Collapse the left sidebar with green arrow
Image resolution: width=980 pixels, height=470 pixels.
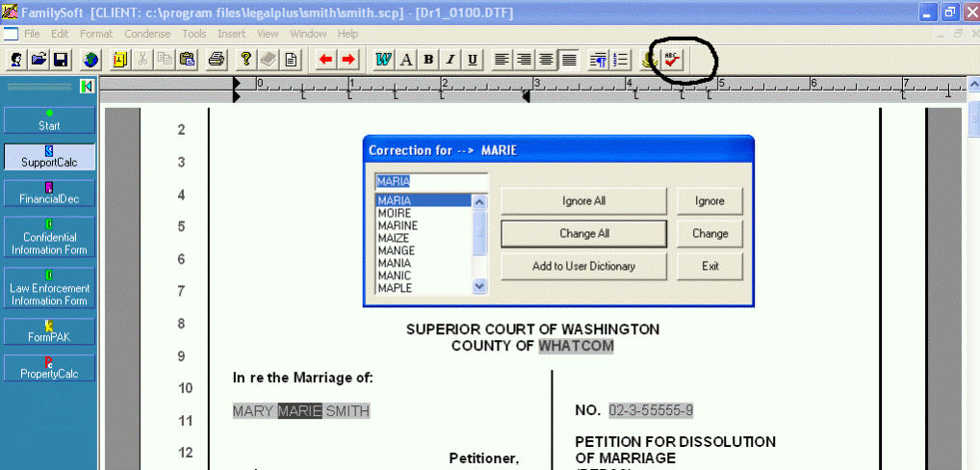coord(87,87)
